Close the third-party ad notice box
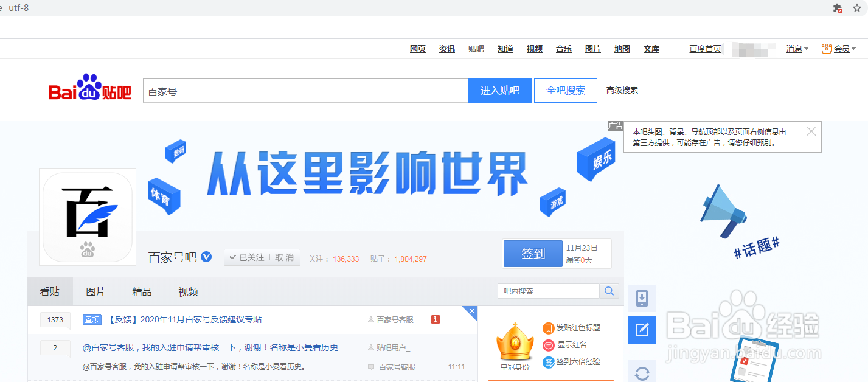The width and height of the screenshot is (868, 382). tap(811, 131)
